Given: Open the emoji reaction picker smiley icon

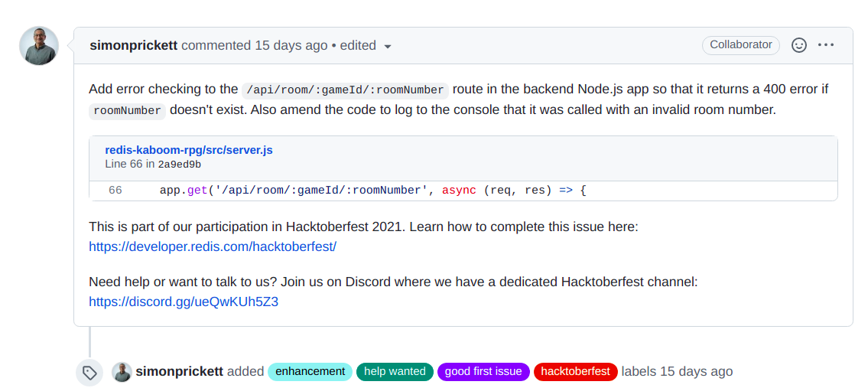Looking at the screenshot, I should [799, 45].
